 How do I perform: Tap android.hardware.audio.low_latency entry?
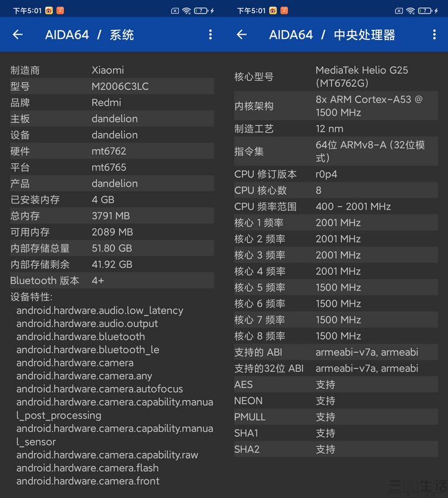pyautogui.click(x=100, y=310)
